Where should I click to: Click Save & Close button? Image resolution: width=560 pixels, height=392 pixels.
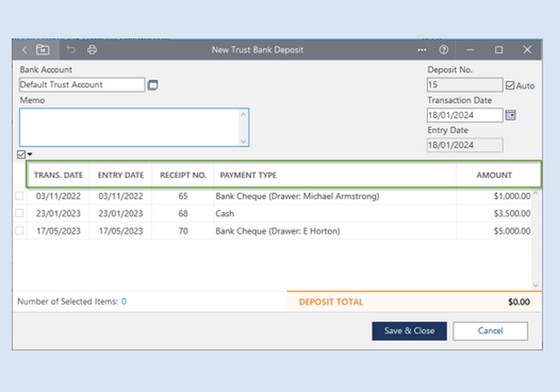[x=409, y=331]
